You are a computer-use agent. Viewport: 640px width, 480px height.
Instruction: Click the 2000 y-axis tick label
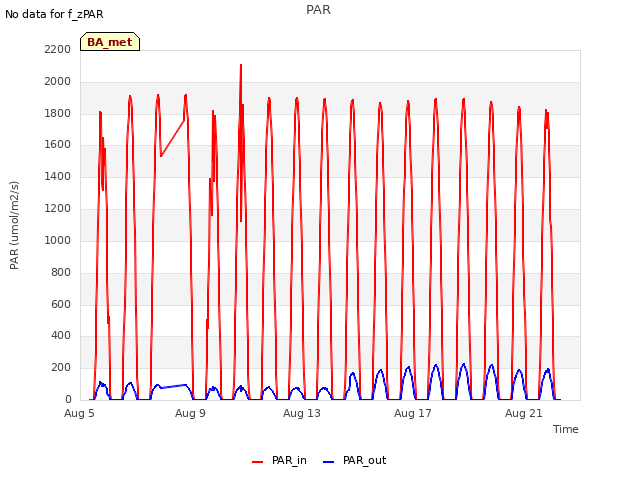tap(58, 81)
